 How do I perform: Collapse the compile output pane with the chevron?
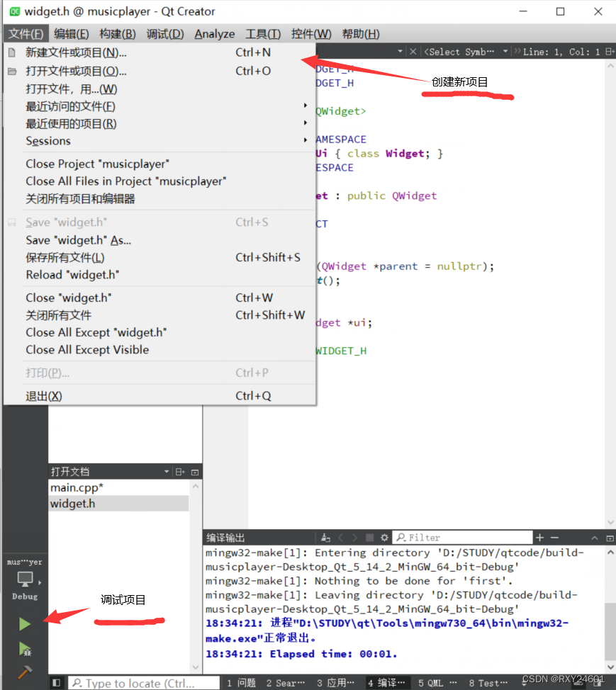595,538
